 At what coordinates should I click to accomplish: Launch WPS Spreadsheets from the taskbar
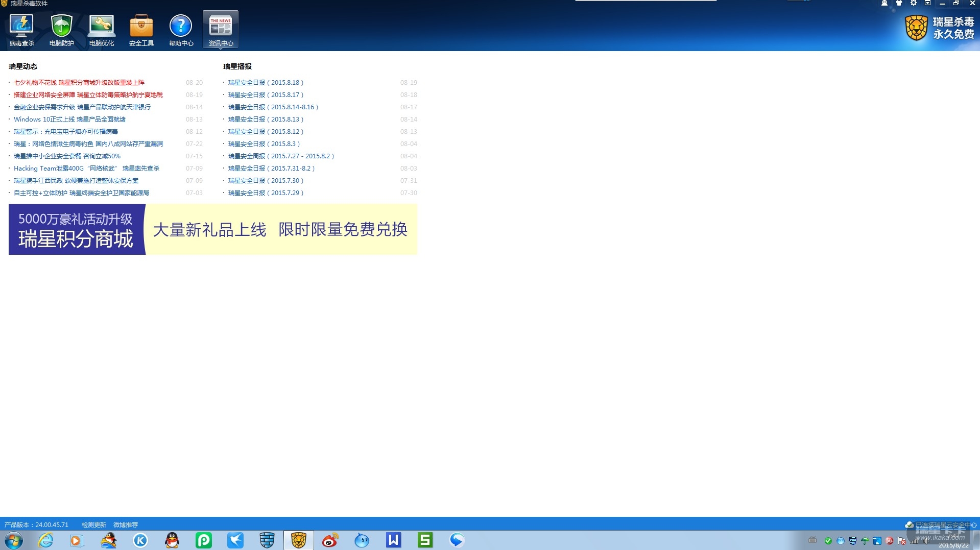[425, 540]
